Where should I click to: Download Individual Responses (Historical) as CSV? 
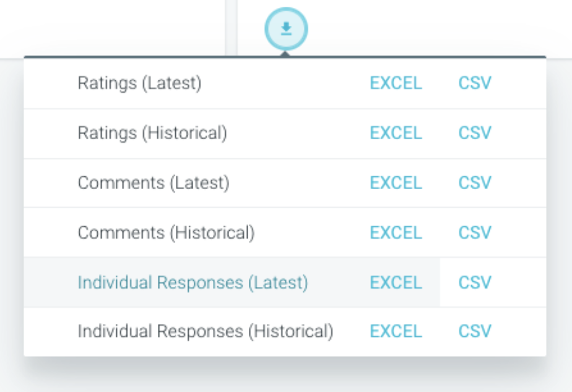(x=475, y=331)
